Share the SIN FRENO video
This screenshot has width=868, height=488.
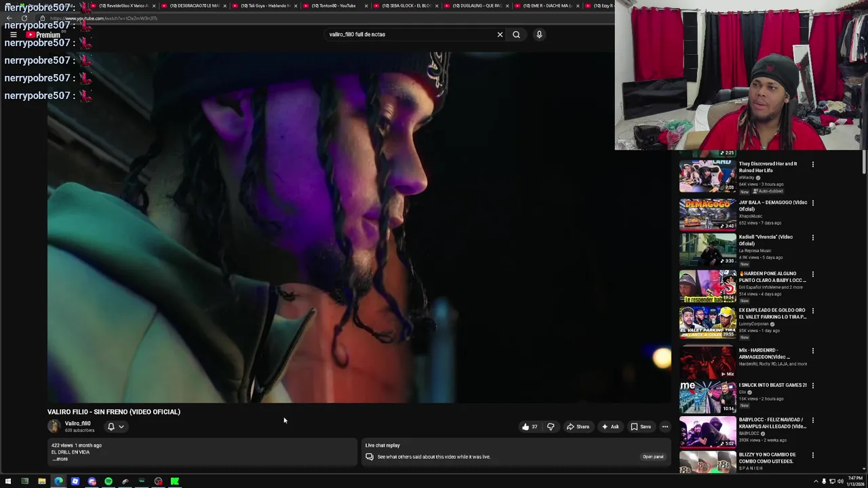click(578, 427)
